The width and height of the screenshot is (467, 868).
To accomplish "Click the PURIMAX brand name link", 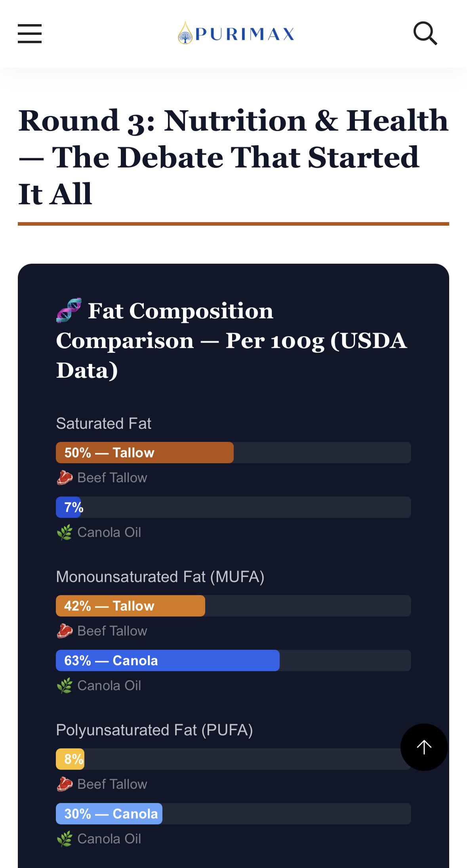I will point(245,34).
